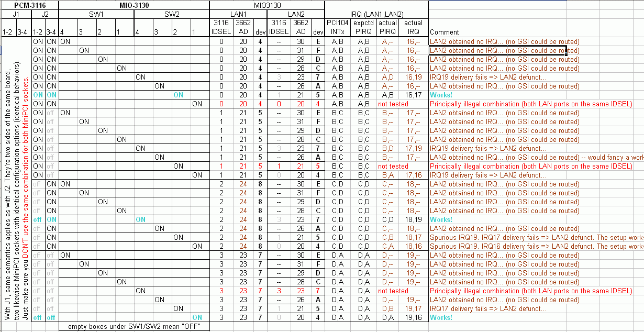Select the 'Spurious IRQ19. IRQ17 delivery fails' comment
The width and height of the screenshot is (644, 332).
pos(537,237)
